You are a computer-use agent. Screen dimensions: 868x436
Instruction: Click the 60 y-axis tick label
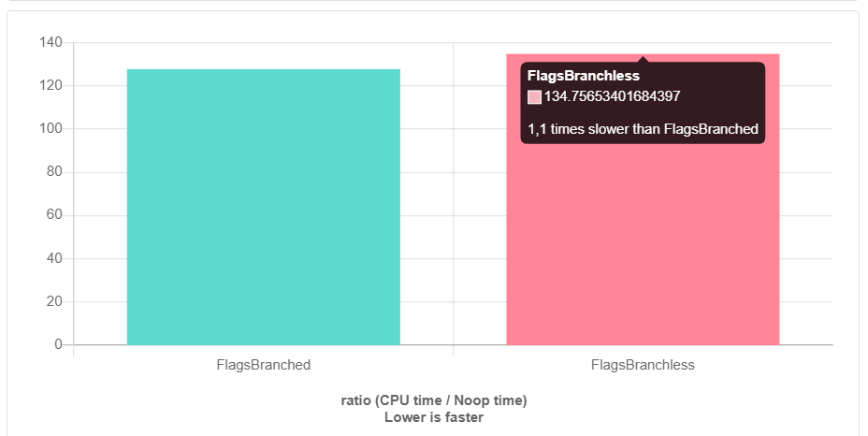[x=54, y=215]
